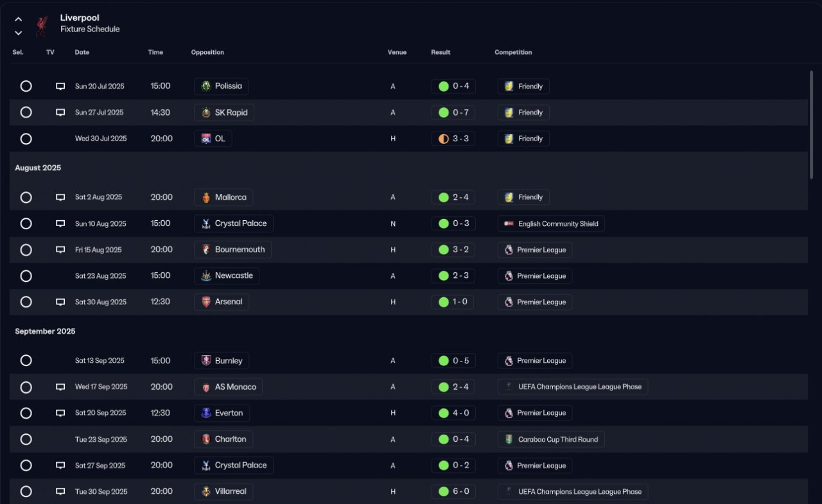Collapse the August 2025 section header

click(x=38, y=168)
